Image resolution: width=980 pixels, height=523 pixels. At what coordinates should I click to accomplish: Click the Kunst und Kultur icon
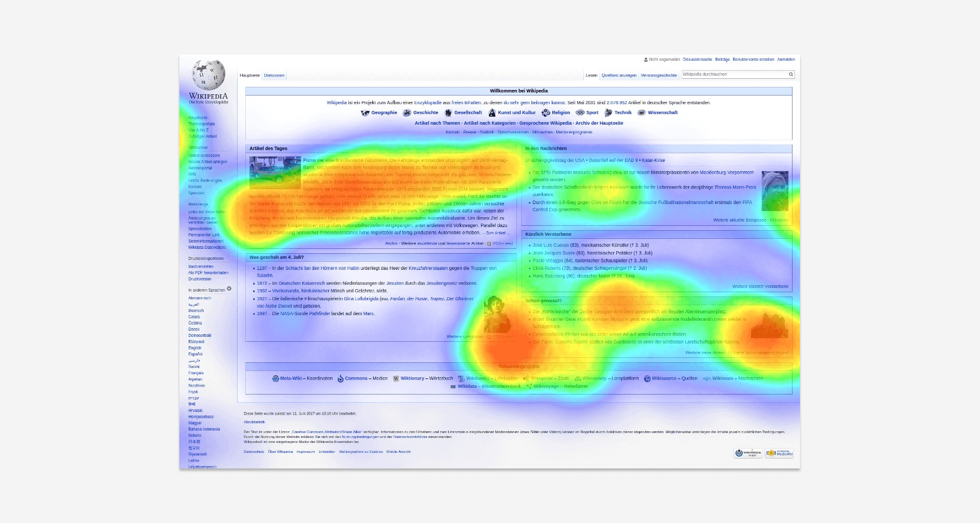492,113
